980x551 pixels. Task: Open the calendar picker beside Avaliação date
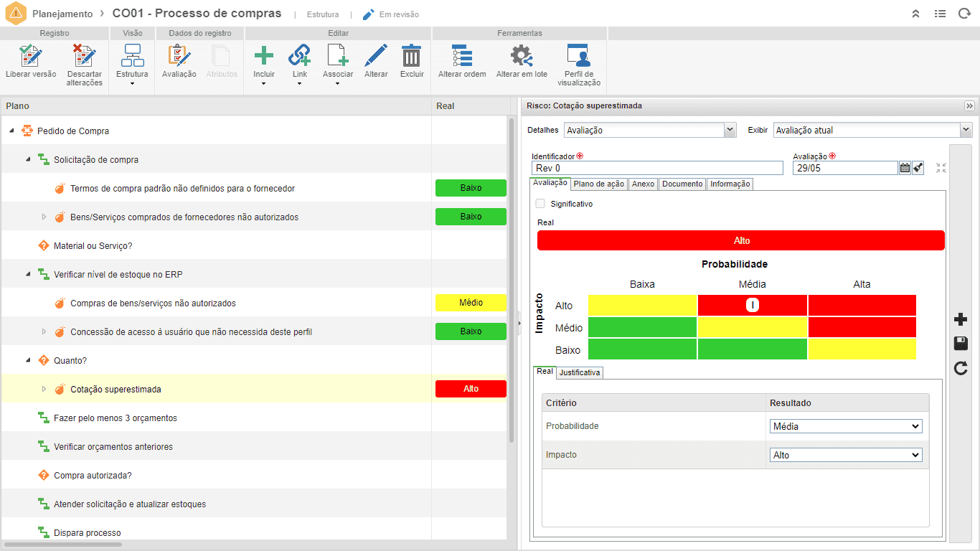click(905, 168)
